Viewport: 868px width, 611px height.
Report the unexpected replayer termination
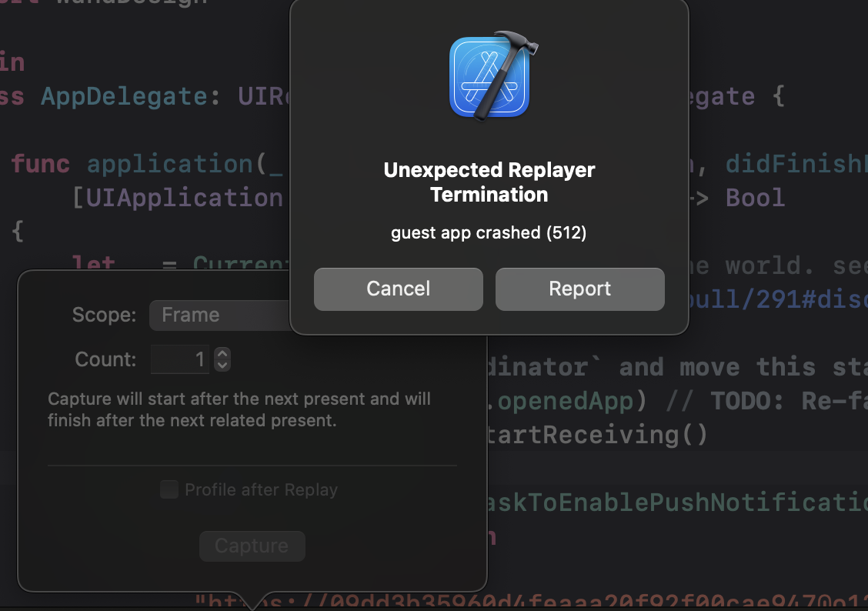pyautogui.click(x=579, y=289)
